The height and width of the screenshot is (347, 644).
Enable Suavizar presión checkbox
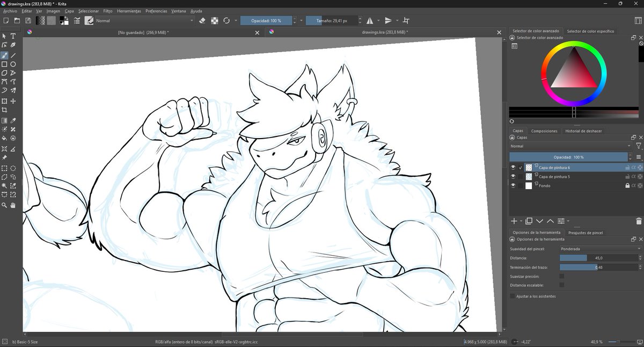(562, 276)
